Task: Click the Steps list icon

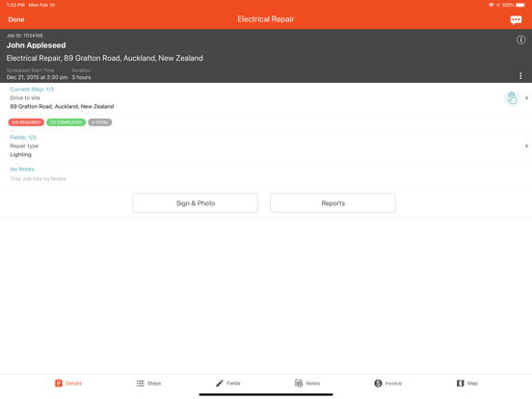Action: 140,383
